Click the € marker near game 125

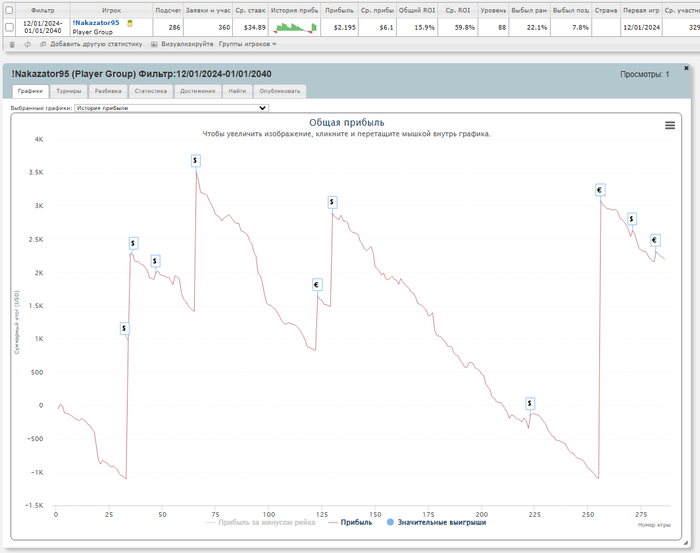(317, 284)
